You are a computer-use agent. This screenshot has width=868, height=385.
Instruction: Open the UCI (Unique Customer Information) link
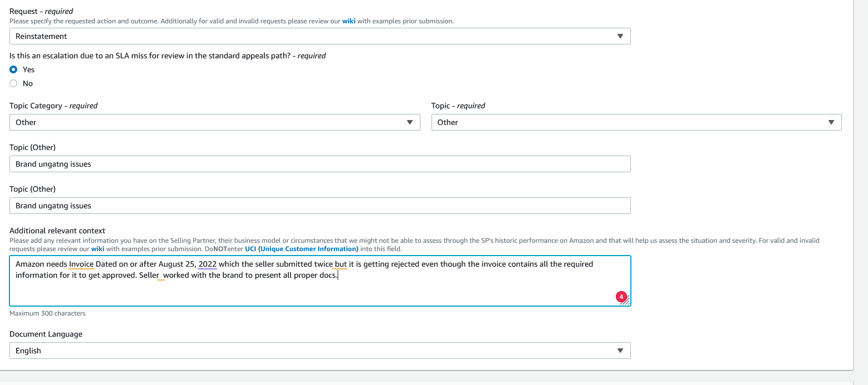pyautogui.click(x=302, y=249)
